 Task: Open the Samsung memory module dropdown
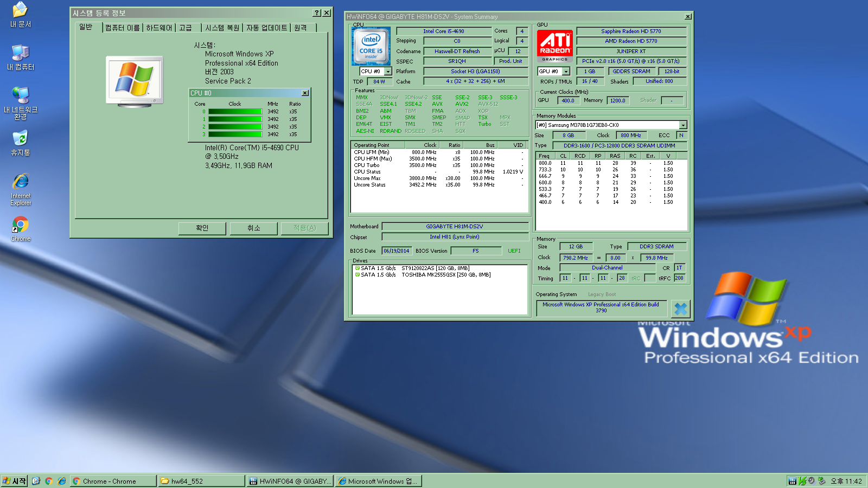(683, 125)
